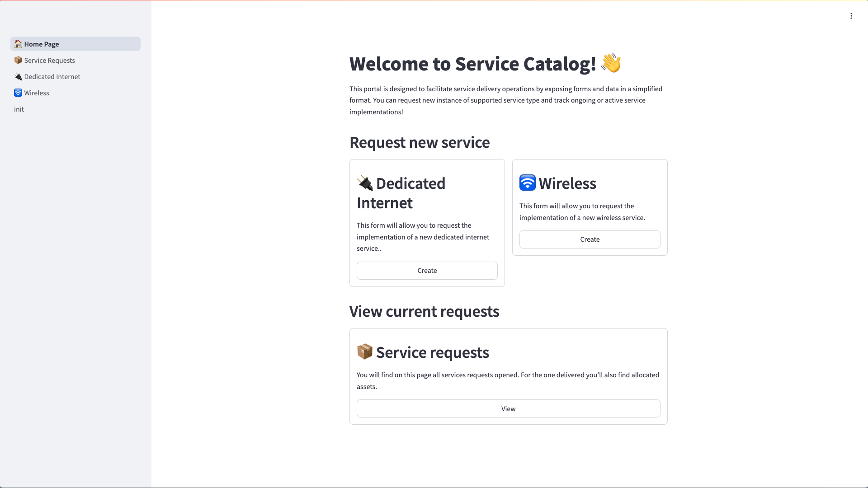Create a new Dedicated Internet service
Screen dimensions: 868x488
point(427,271)
